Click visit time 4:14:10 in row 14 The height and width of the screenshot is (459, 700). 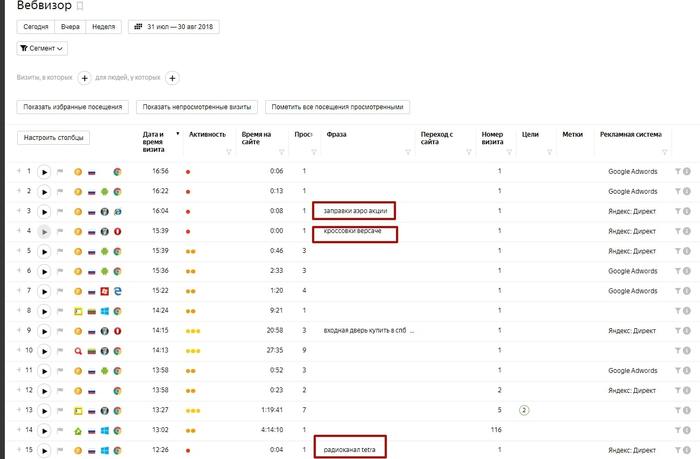coord(272,430)
